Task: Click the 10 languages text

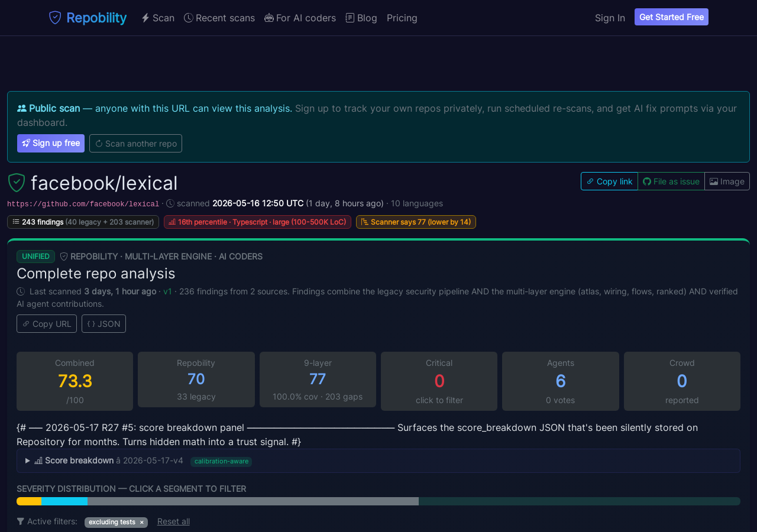Action: pyautogui.click(x=417, y=203)
